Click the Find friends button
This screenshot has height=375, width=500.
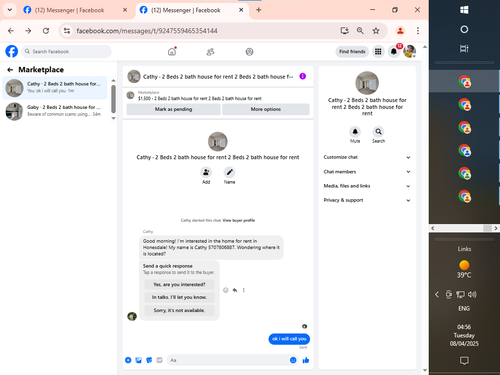pyautogui.click(x=352, y=51)
